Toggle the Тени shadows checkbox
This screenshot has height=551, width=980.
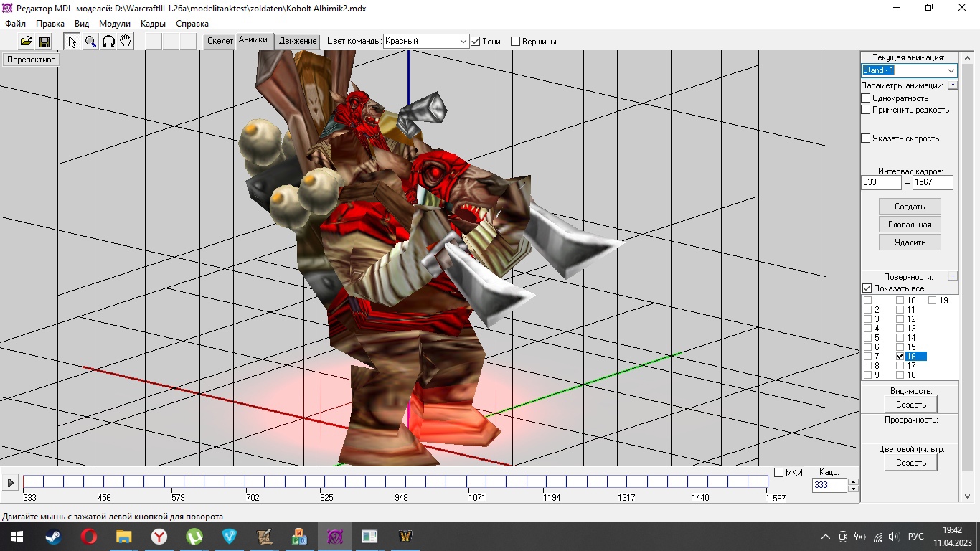pyautogui.click(x=475, y=42)
